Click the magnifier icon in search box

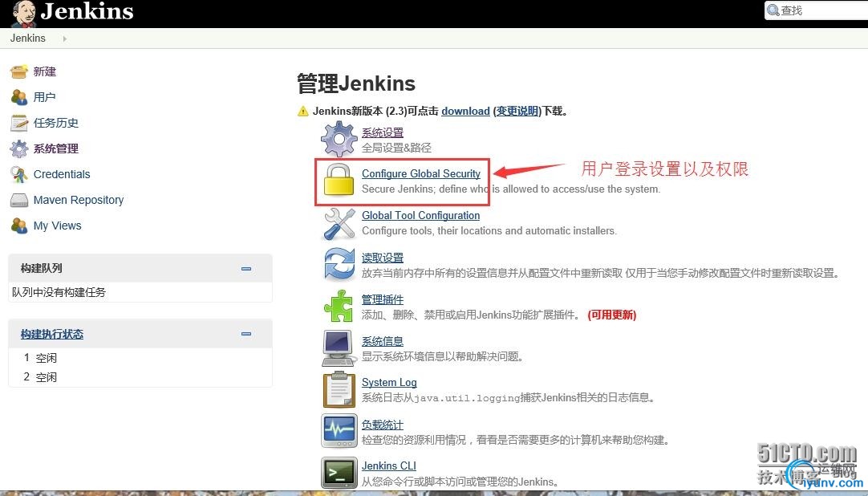point(773,10)
